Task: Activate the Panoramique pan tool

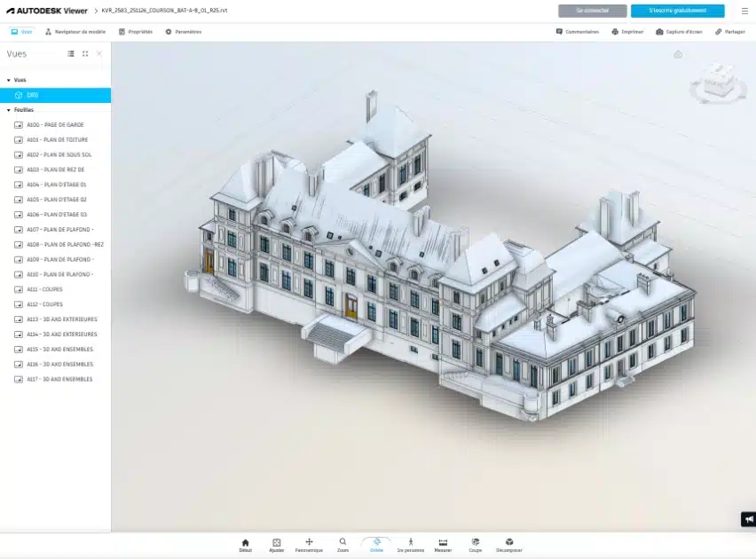Action: pos(309,545)
